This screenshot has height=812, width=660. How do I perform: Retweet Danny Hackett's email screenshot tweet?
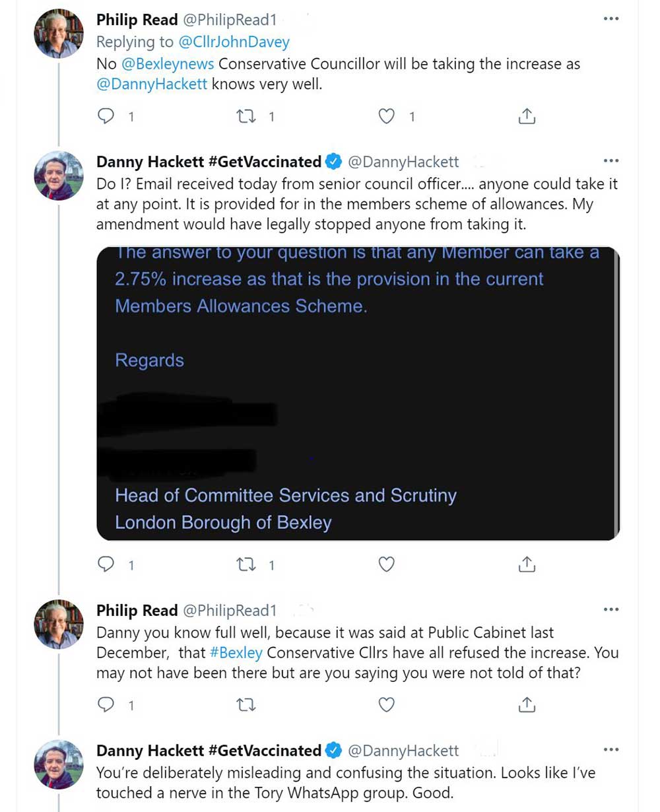246,564
